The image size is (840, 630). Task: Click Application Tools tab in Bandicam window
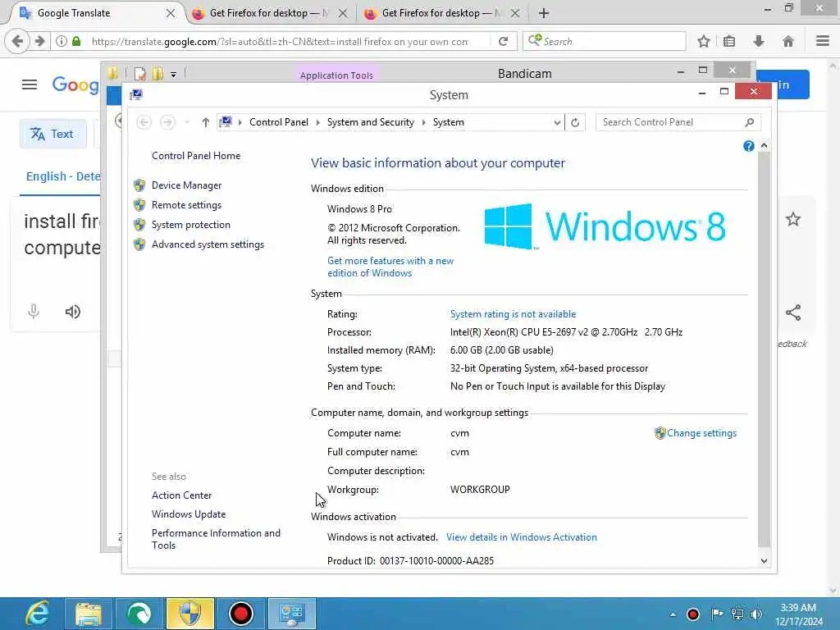tap(336, 75)
